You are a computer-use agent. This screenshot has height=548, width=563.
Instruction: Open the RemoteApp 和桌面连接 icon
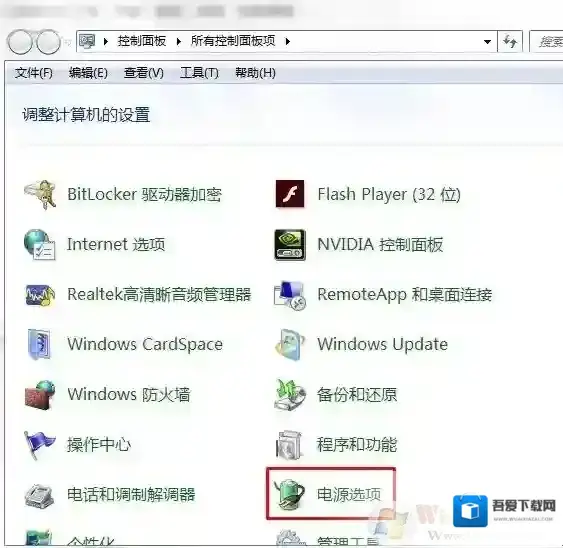[x=290, y=295]
